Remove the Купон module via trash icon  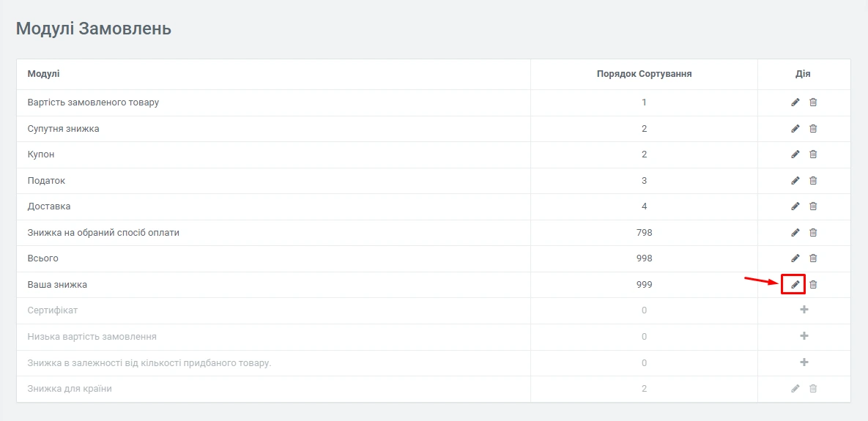(813, 154)
